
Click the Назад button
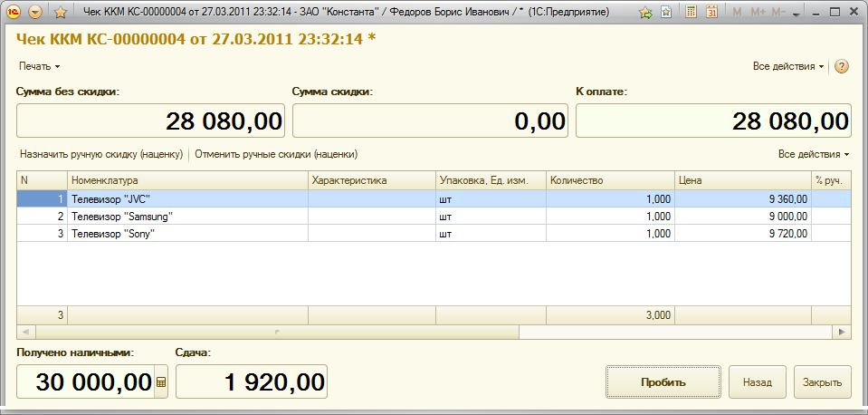pos(758,381)
